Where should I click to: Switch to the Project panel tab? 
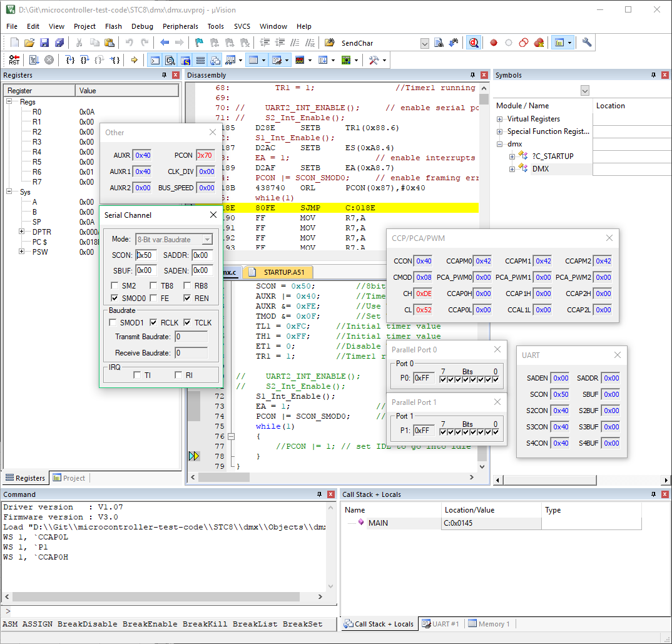(x=69, y=478)
